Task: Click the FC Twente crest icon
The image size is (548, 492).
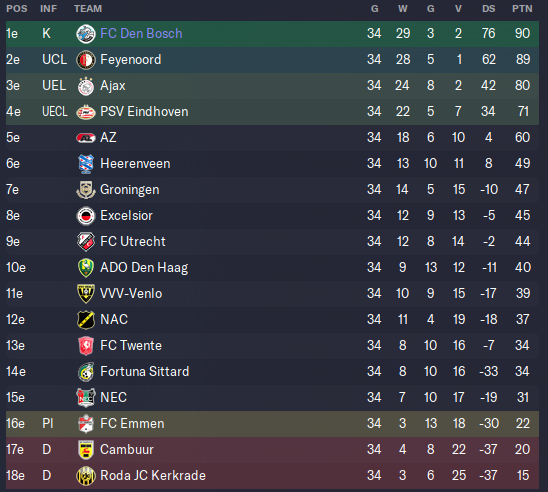Action: pyautogui.click(x=86, y=346)
